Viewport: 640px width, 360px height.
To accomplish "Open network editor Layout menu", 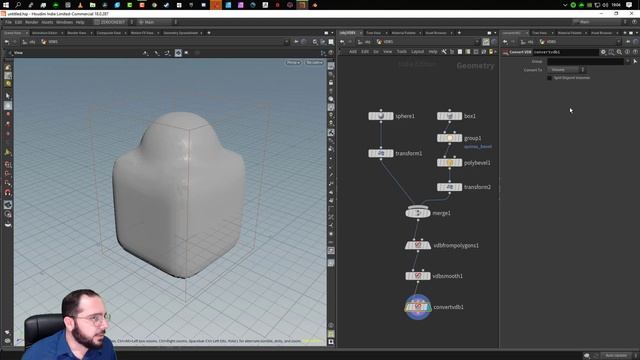I will (x=417, y=52).
